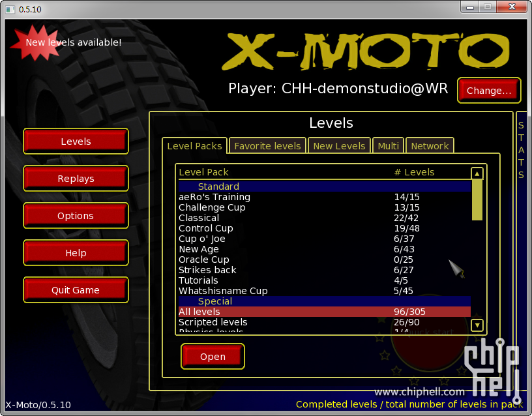This screenshot has width=532, height=416.
Task: Open the selected level pack
Action: coord(213,356)
